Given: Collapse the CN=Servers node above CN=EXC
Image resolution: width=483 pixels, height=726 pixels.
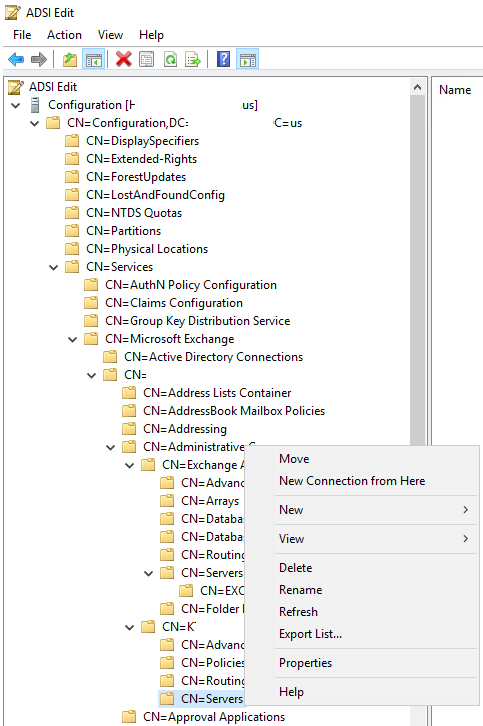Looking at the screenshot, I should pyautogui.click(x=149, y=573).
